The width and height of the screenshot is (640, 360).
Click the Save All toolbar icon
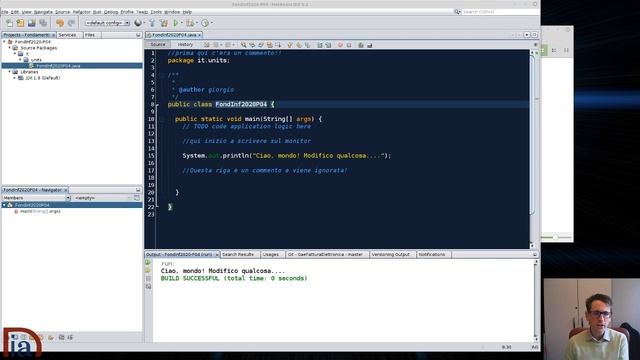pyautogui.click(x=43, y=23)
